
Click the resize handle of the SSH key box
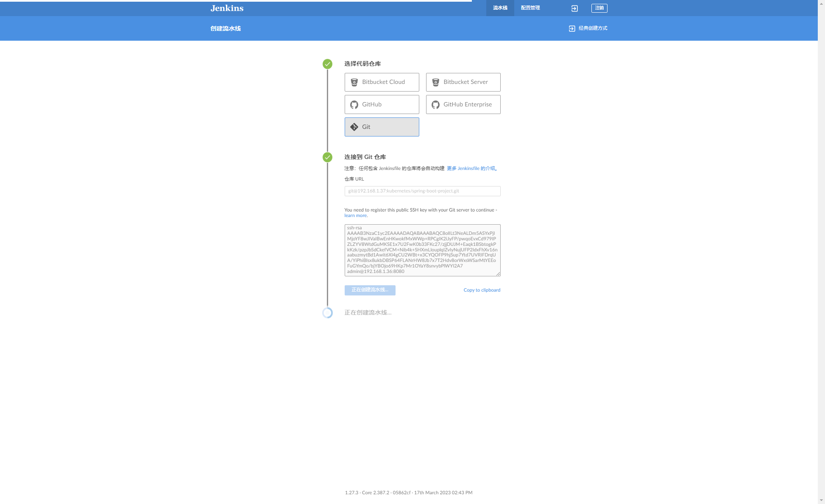[498, 274]
